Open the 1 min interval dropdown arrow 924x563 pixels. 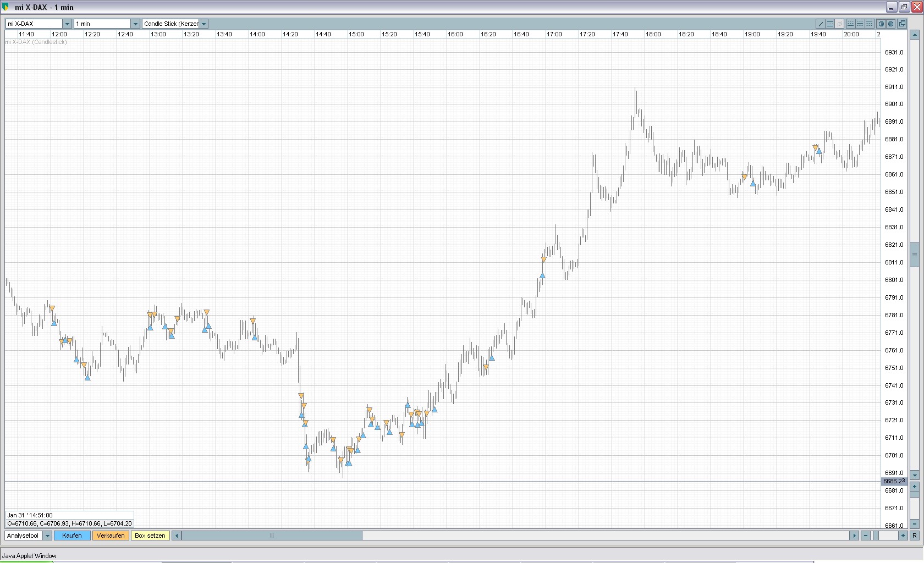tap(135, 24)
